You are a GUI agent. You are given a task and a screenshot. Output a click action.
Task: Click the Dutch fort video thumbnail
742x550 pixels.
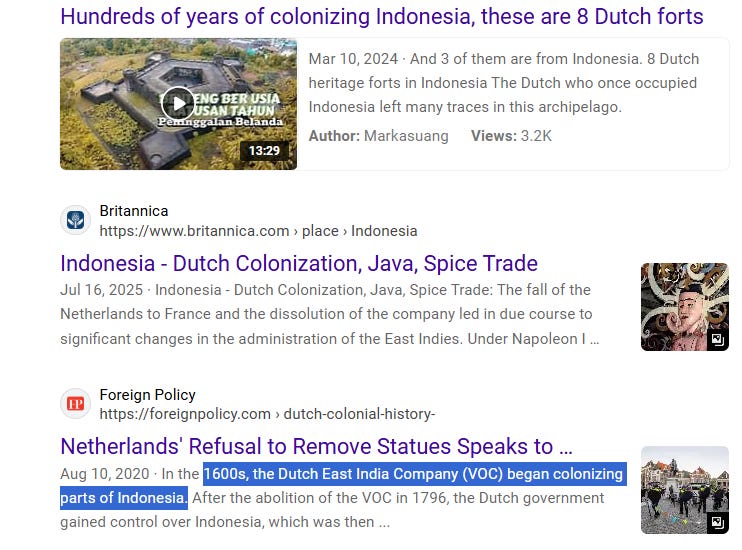(x=178, y=104)
